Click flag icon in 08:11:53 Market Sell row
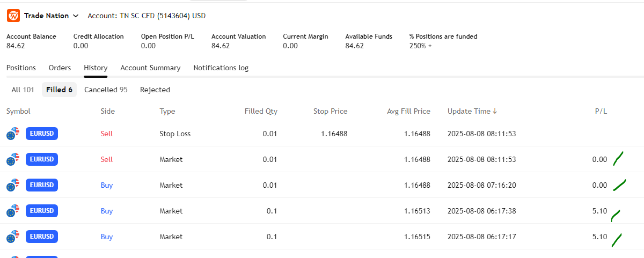The height and width of the screenshot is (258, 644). (x=13, y=159)
